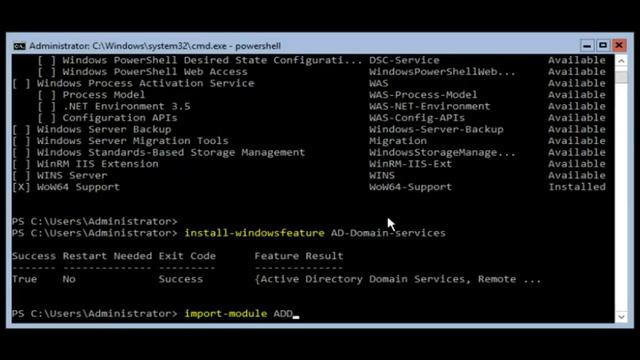Click the 'import-module' command text

pos(226,313)
